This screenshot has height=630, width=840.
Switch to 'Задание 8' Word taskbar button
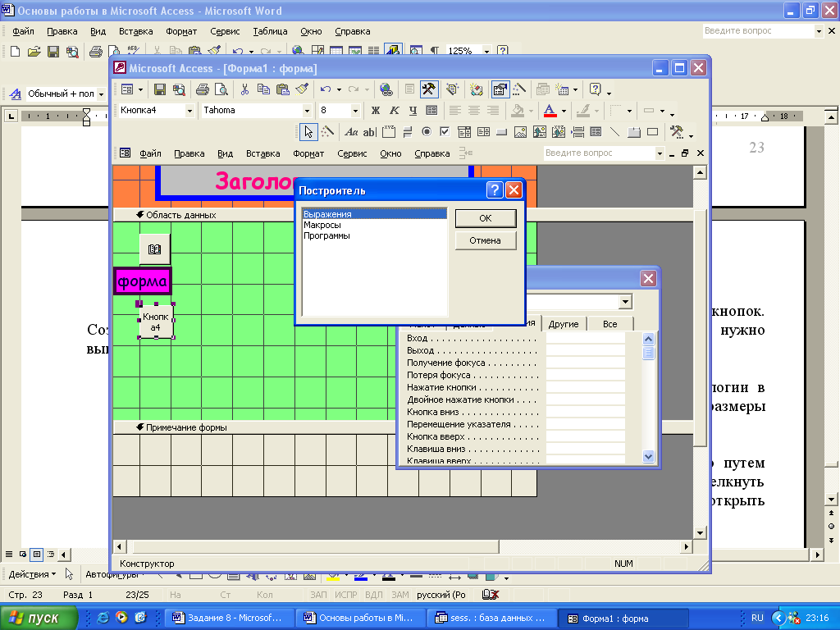coord(228,619)
